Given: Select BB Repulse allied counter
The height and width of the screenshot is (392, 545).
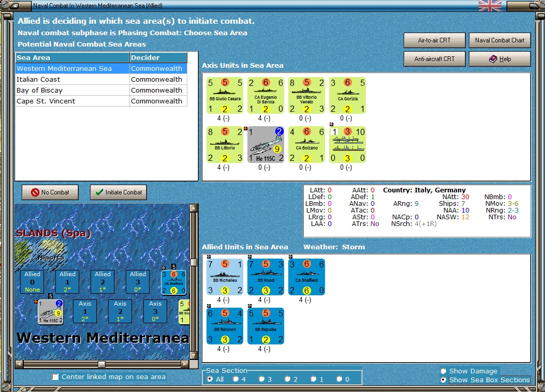Looking at the screenshot, I should [x=266, y=326].
